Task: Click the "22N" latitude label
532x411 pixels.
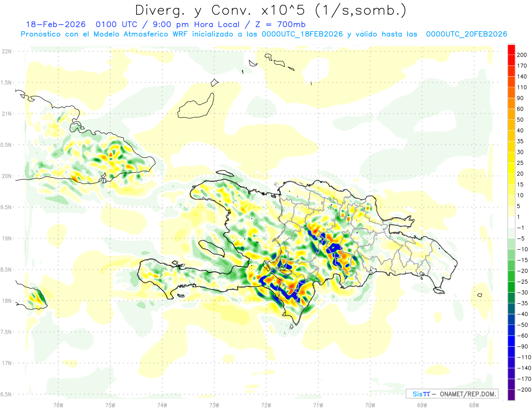Action: click(6, 51)
